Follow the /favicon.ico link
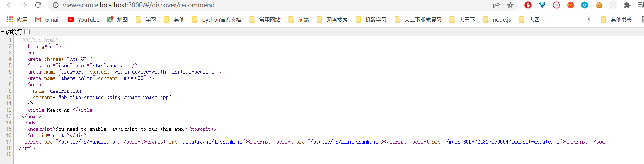The width and height of the screenshot is (644, 164). (x=109, y=65)
